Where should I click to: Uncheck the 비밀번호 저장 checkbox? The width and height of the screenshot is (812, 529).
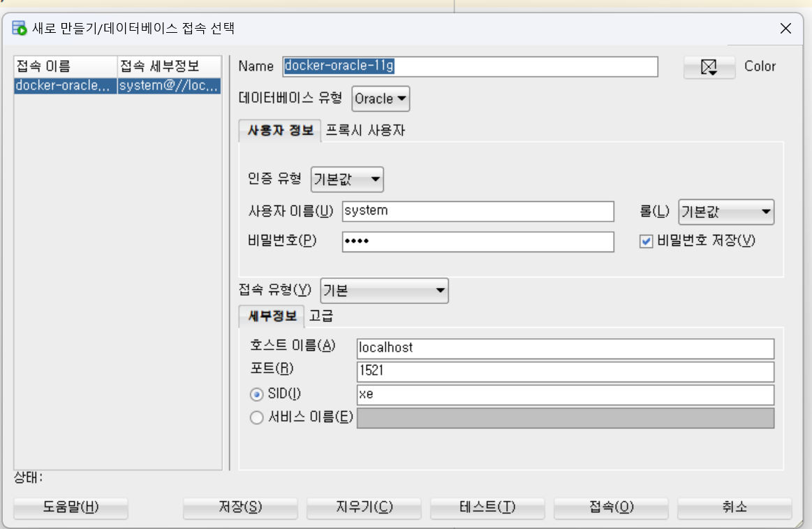(x=646, y=241)
